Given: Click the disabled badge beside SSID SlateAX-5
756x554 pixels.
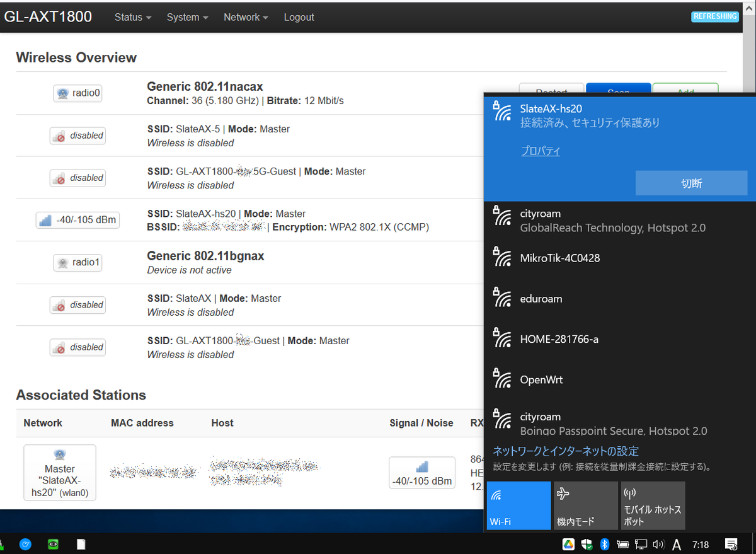Looking at the screenshot, I should 77,136.
